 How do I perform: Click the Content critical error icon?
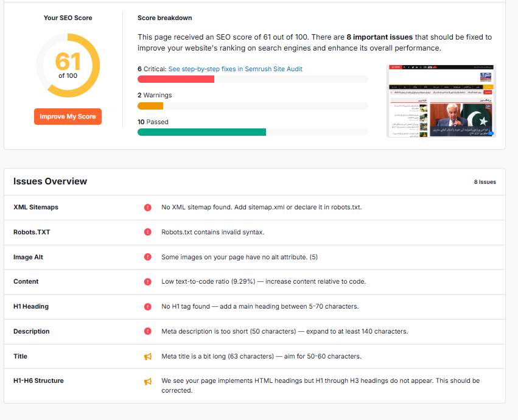pyautogui.click(x=147, y=282)
